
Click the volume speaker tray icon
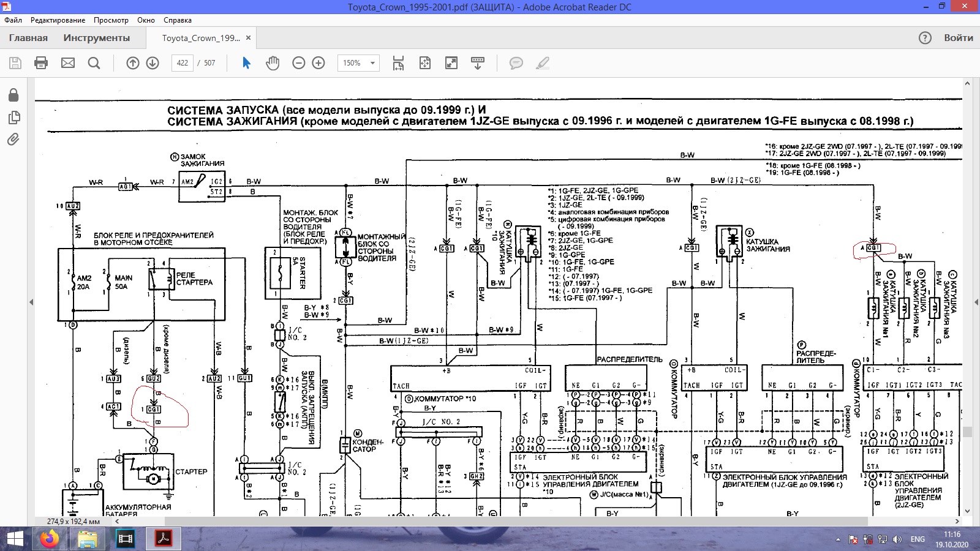[897, 539]
